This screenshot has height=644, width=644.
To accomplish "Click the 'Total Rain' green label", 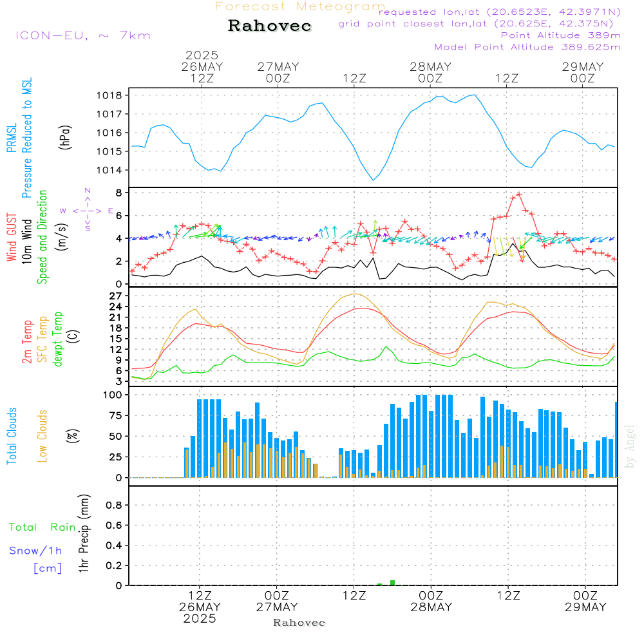I will coord(43,527).
